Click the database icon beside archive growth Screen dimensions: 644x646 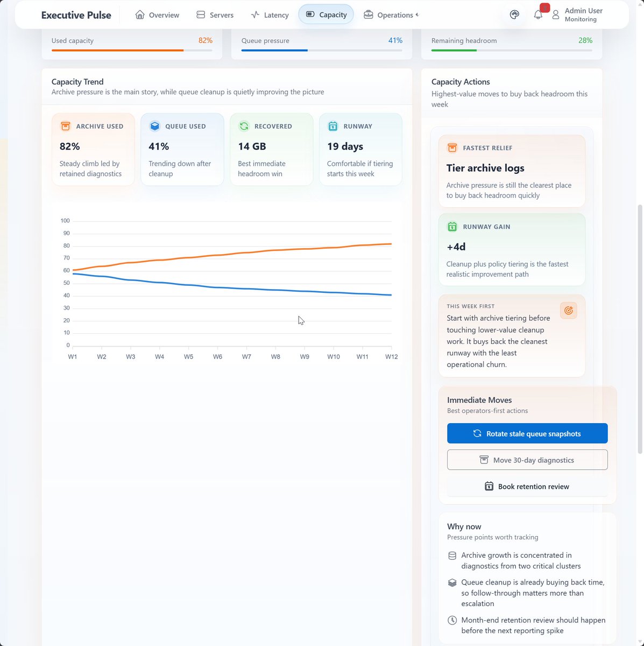click(452, 556)
